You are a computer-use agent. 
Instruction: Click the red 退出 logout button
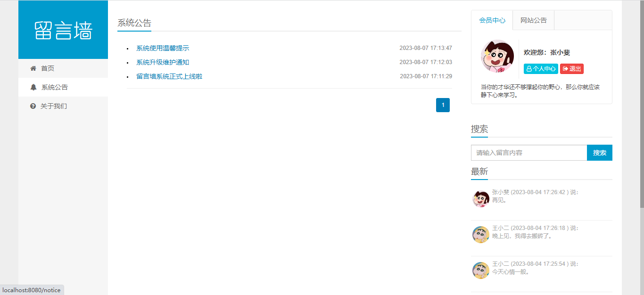pyautogui.click(x=572, y=69)
